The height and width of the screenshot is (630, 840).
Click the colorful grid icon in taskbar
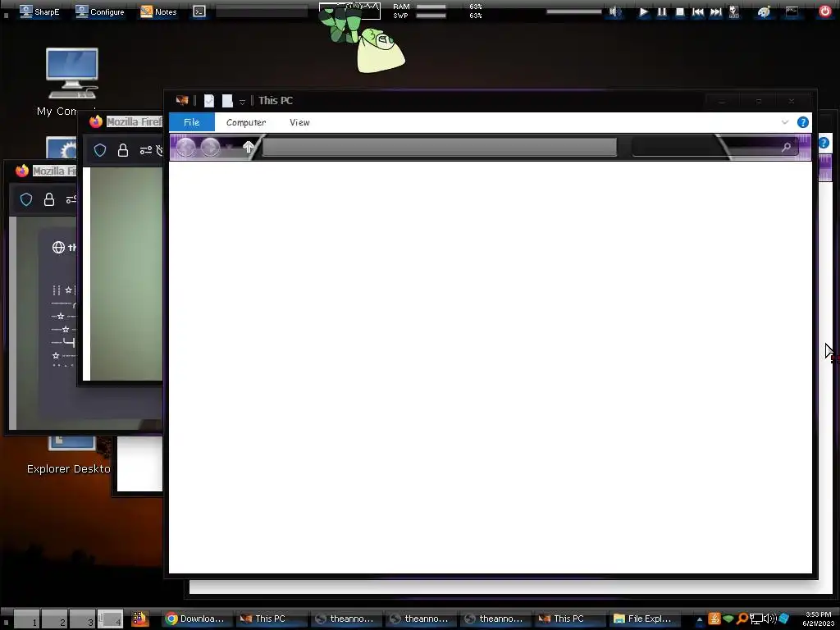(139, 619)
